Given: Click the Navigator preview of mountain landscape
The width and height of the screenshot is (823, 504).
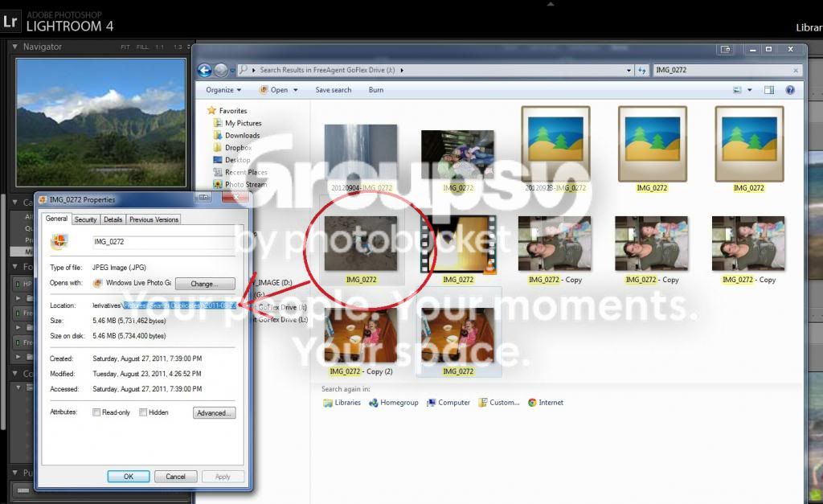Looking at the screenshot, I should coord(100,122).
